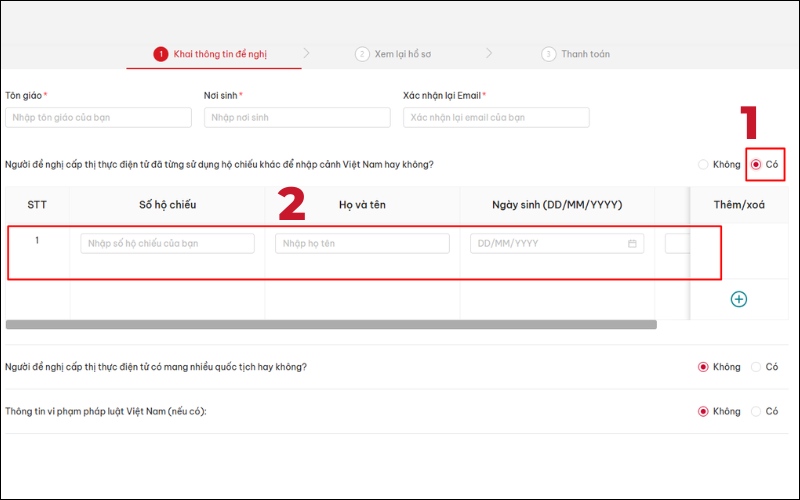Click the chevron arrow after Khai thông tin đề nghị
This screenshot has width=800, height=500.
pos(306,53)
